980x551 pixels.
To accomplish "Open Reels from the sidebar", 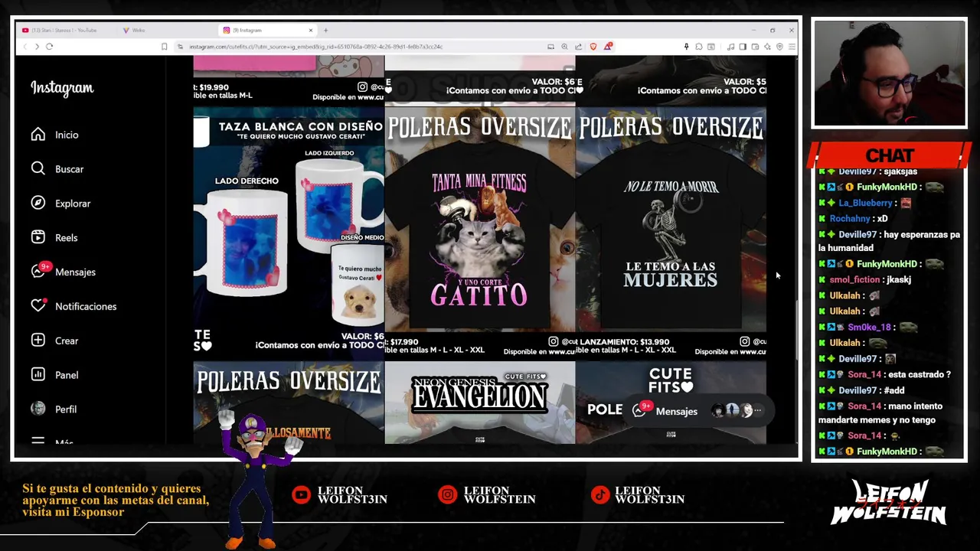I will [x=54, y=238].
